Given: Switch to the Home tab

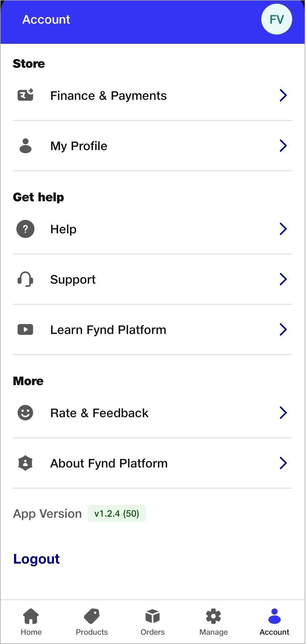Looking at the screenshot, I should point(31,622).
